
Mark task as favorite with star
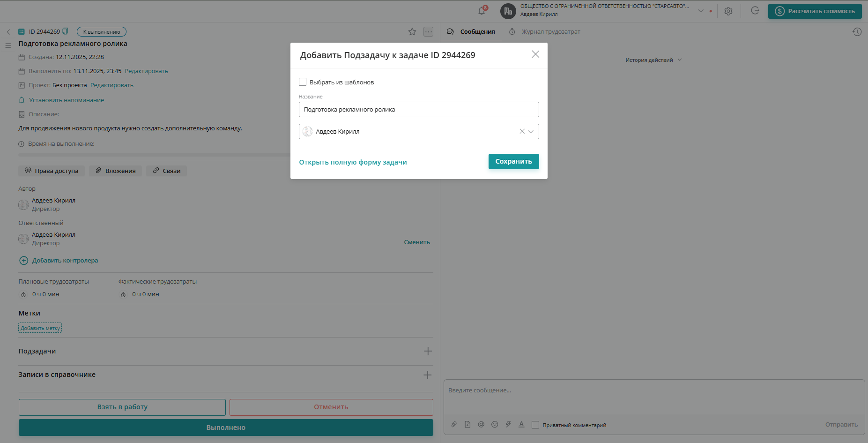click(x=412, y=31)
